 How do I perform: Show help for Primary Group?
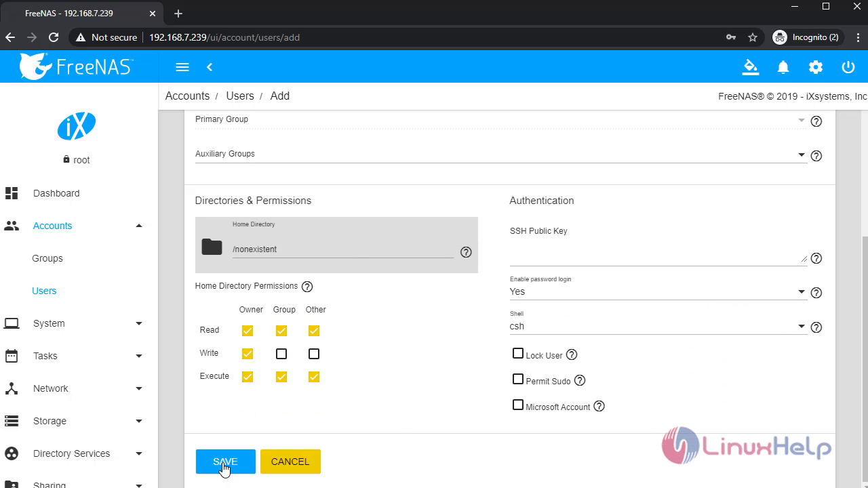(816, 121)
